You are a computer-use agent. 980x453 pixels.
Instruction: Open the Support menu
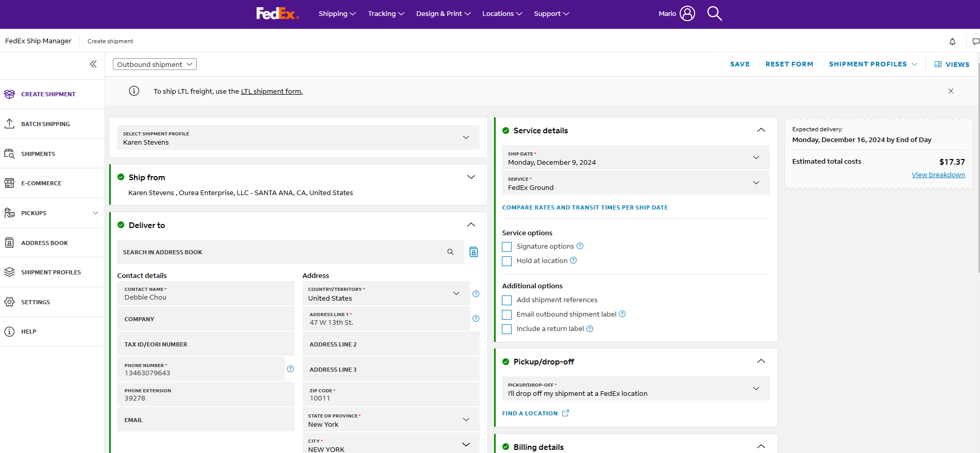(x=551, y=13)
